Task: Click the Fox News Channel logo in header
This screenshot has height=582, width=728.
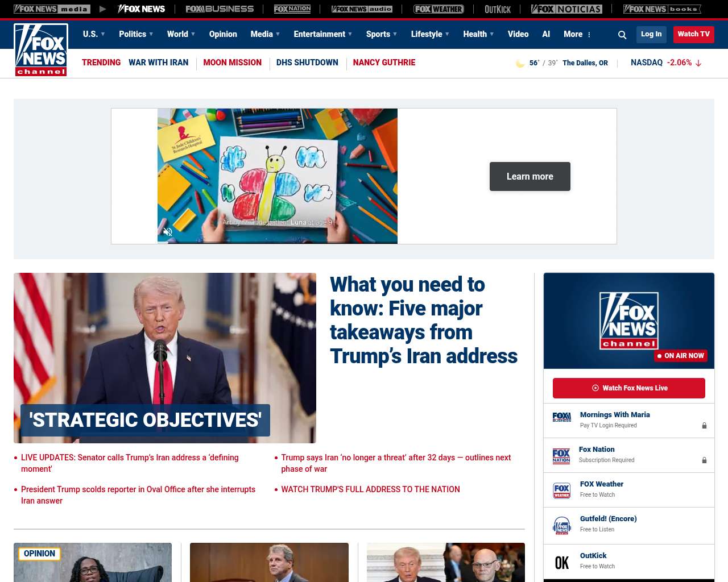Action: pos(41,50)
